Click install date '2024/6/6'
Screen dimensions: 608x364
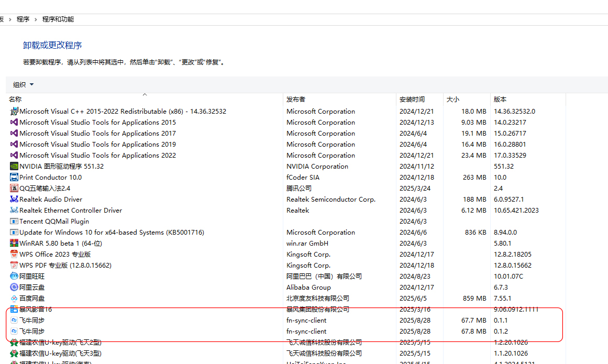[x=413, y=232]
